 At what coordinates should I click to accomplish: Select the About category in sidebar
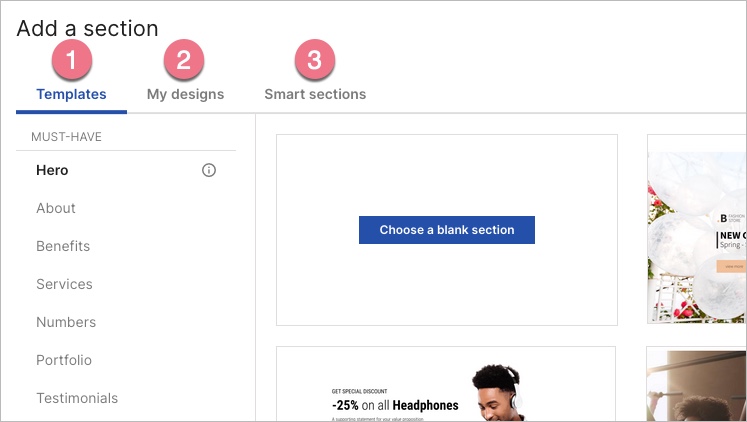point(56,208)
